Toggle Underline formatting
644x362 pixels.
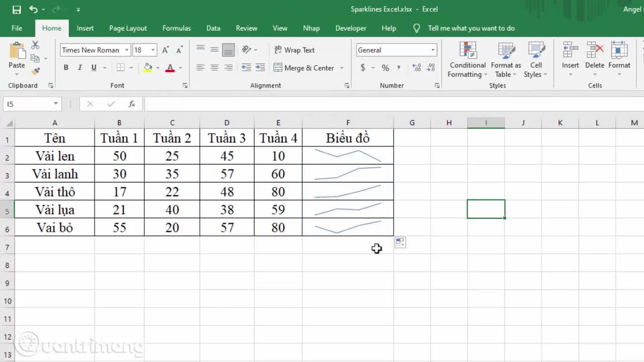coord(94,67)
